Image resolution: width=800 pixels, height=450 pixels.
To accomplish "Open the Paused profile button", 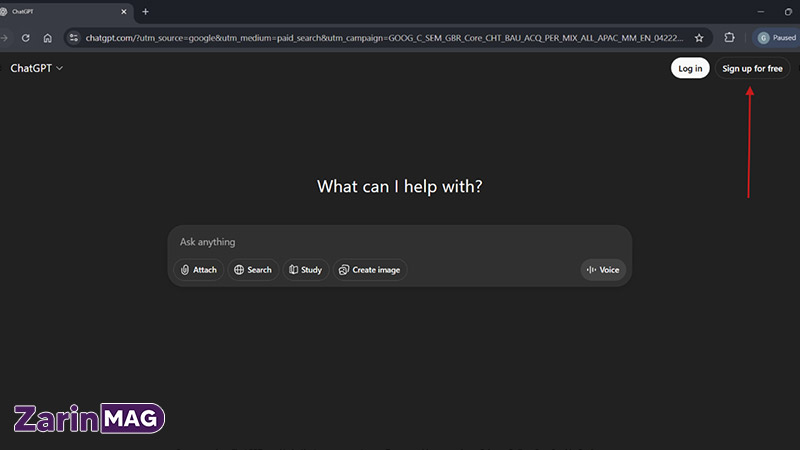I will [x=777, y=38].
